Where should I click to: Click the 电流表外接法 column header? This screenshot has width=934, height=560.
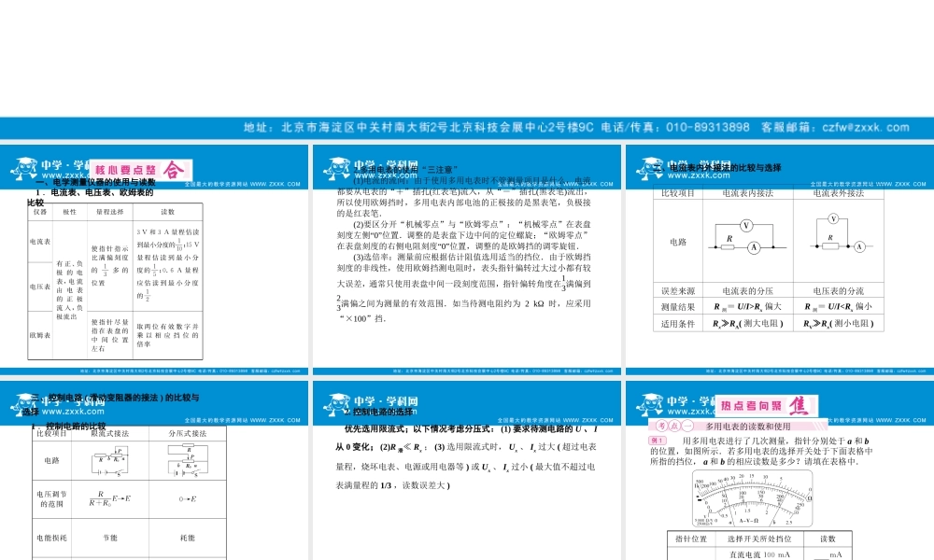pyautogui.click(x=838, y=193)
